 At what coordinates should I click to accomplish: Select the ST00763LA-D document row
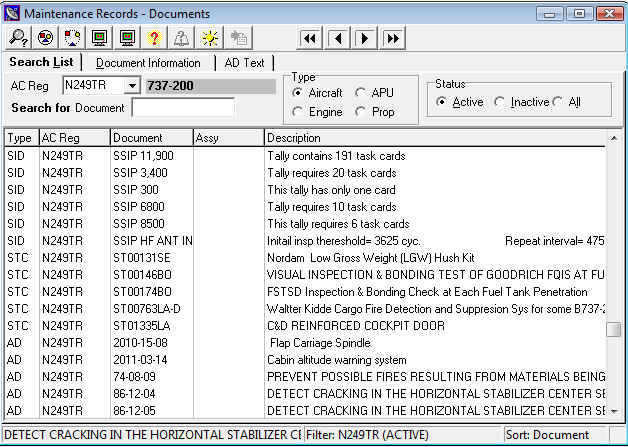(x=305, y=309)
